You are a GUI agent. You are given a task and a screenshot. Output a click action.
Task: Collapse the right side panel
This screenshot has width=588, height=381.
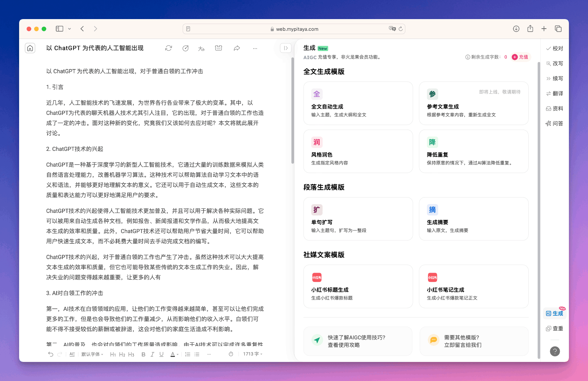(x=286, y=48)
